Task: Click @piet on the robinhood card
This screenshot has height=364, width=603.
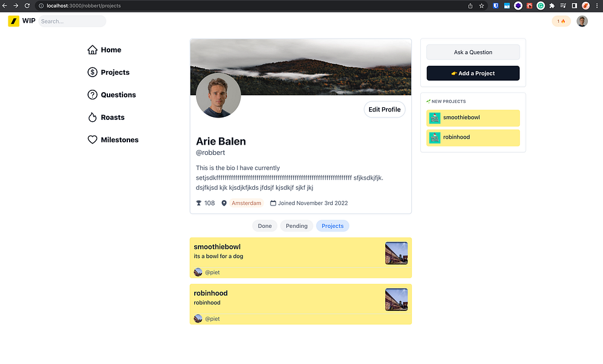Action: [x=212, y=319]
